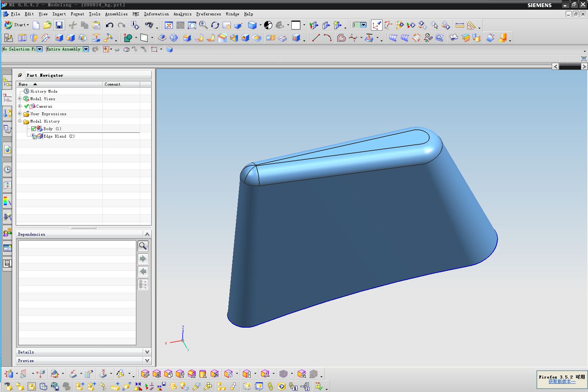588x392 pixels.
Task: Click the background color white swatch
Action: click(x=296, y=25)
